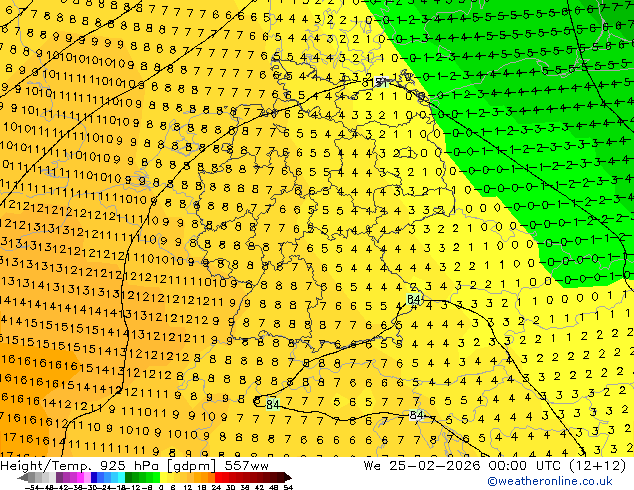Viewport: 634px width, 490px height.
Task: Select the bright red legend swatch above 24
Action: [x=218, y=477]
